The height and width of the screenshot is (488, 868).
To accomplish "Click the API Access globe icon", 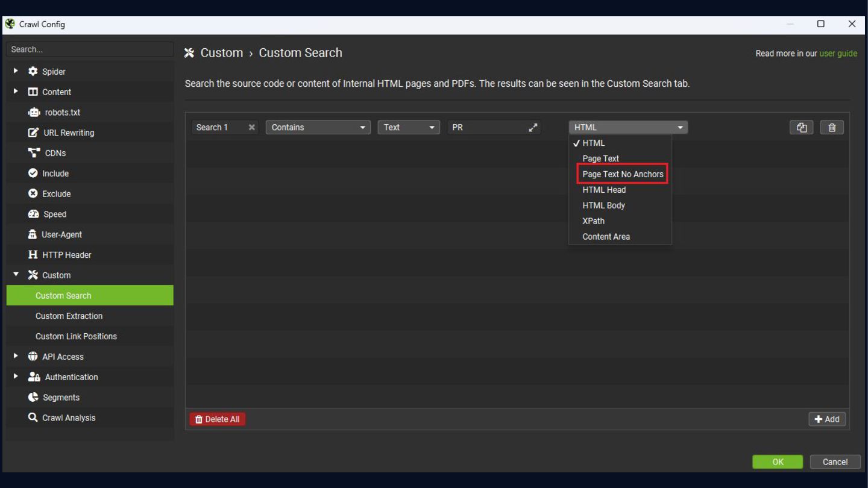I will tap(33, 357).
